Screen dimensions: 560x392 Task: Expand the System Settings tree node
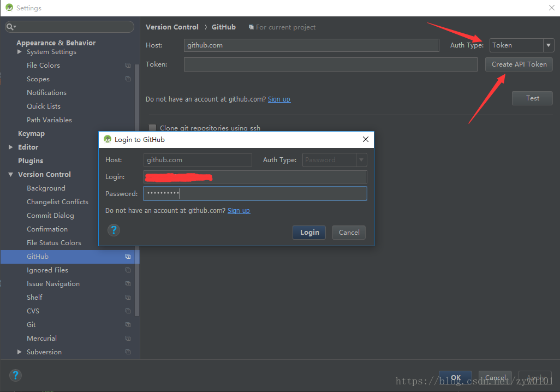click(19, 52)
